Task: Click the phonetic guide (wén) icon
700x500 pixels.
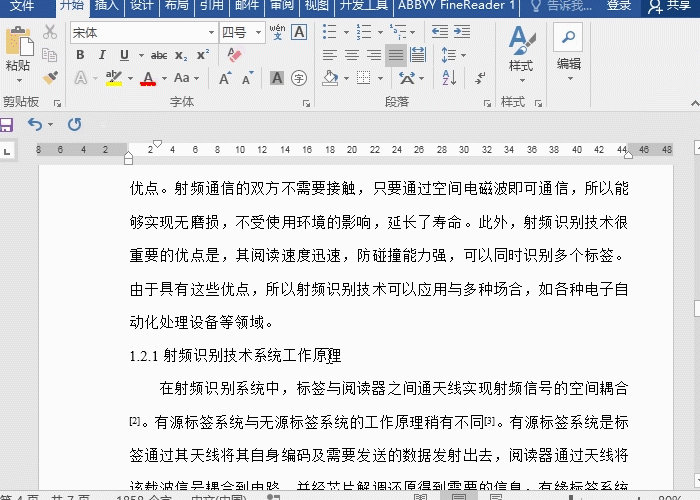Action: click(x=277, y=32)
